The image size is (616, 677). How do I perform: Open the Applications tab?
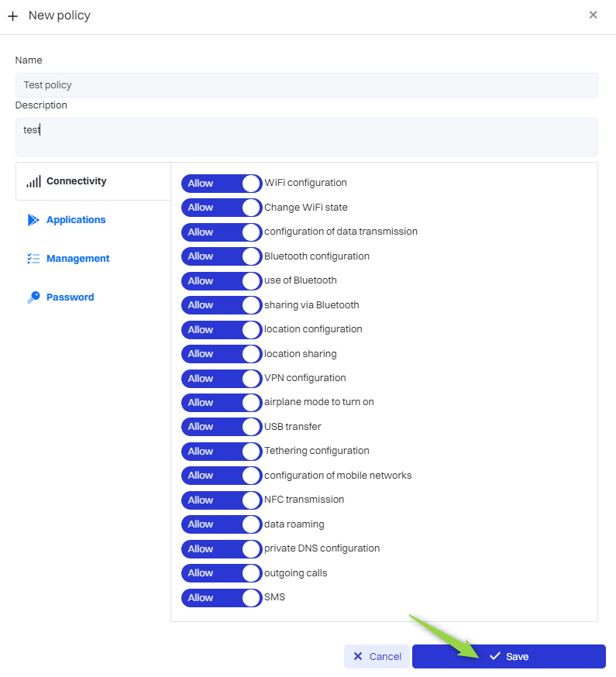pos(76,220)
